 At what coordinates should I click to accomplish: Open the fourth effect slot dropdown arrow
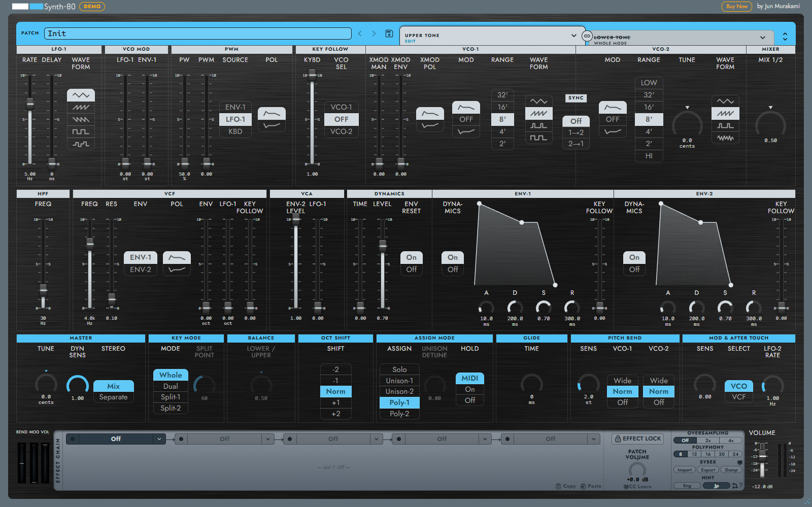pyautogui.click(x=485, y=439)
